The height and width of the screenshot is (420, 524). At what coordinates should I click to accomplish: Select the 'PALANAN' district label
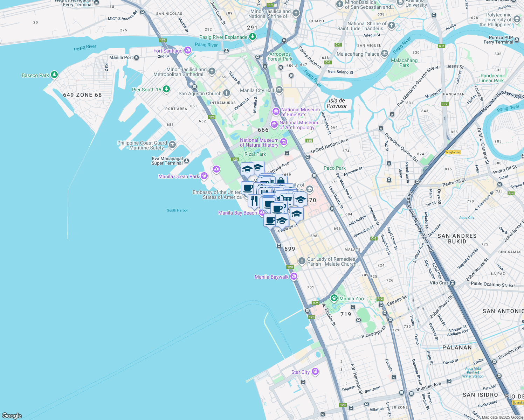click(457, 348)
